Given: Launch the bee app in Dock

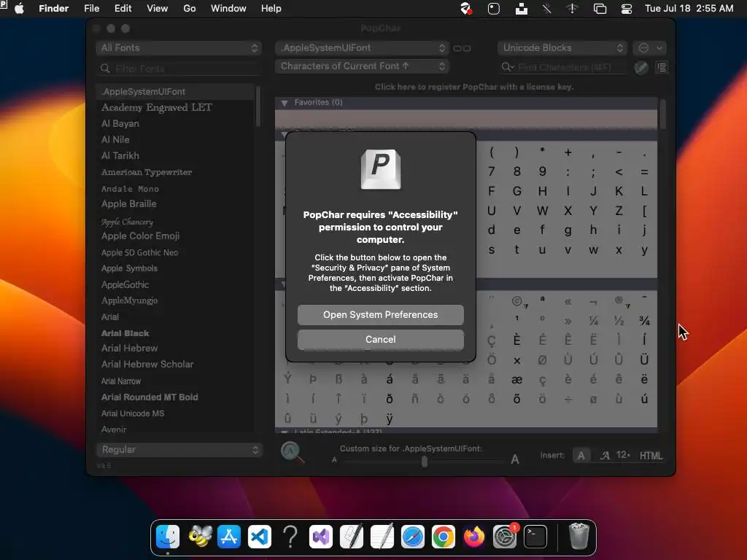Looking at the screenshot, I should tap(200, 537).
